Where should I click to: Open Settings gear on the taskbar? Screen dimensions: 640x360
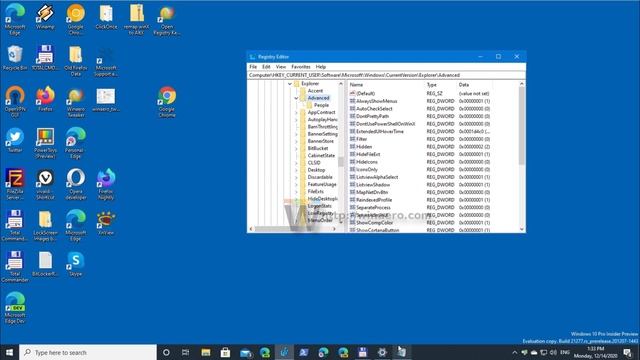(x=382, y=352)
